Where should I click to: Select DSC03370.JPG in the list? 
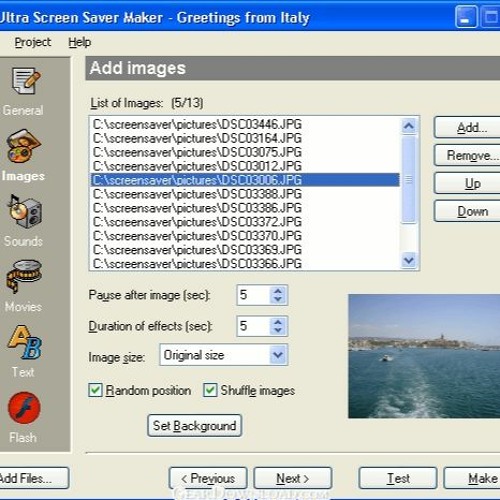coord(245,236)
